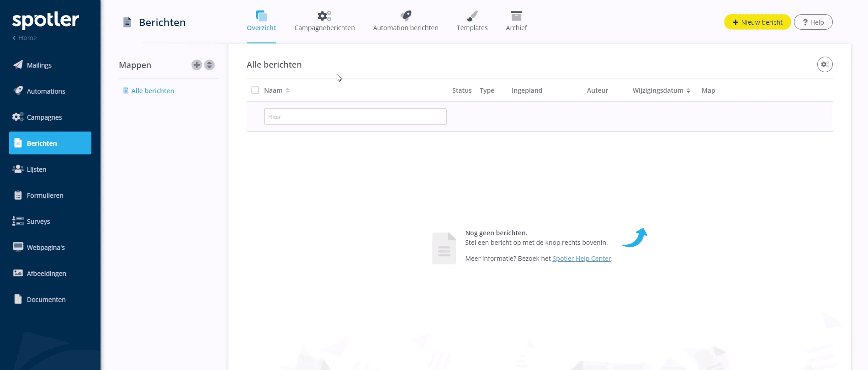Viewport: 868px width, 370px height.
Task: Click the Surveys sidebar icon
Action: coord(18,221)
